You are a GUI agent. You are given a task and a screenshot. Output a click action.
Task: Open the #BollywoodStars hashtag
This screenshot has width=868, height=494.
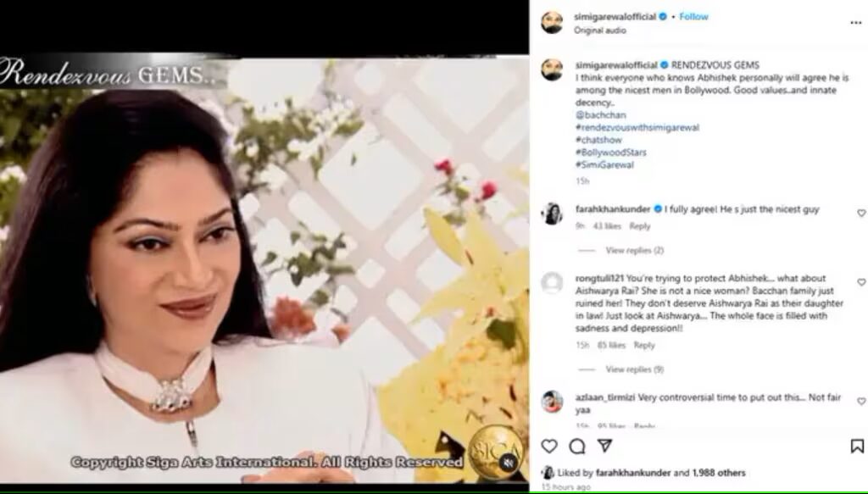[610, 153]
